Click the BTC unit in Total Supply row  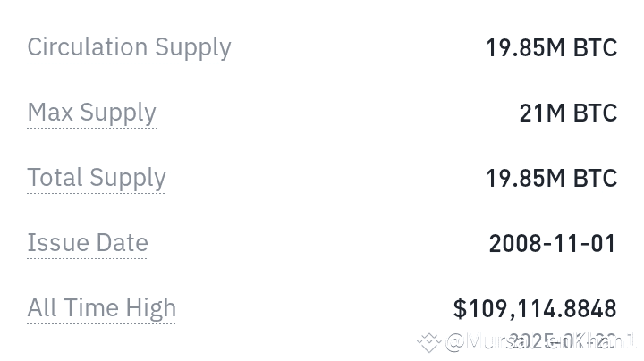pos(596,178)
